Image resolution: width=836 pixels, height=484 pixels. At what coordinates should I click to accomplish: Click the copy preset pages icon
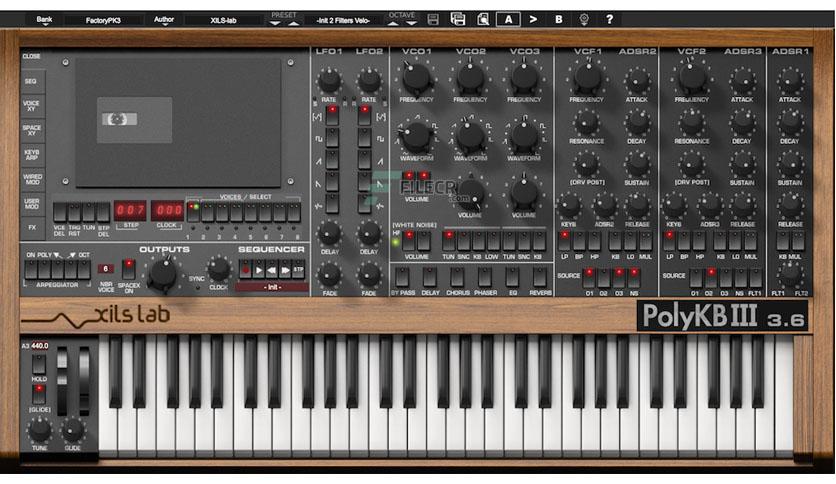click(x=483, y=20)
